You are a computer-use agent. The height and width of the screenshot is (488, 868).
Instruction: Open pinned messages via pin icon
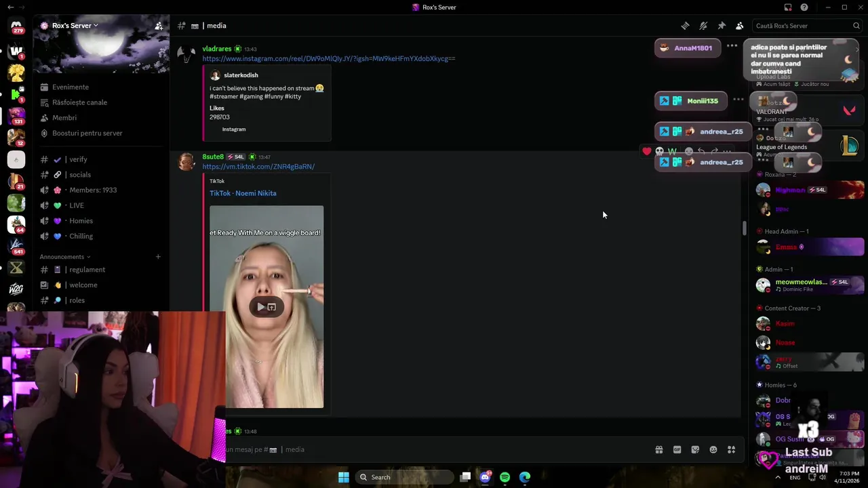[722, 26]
